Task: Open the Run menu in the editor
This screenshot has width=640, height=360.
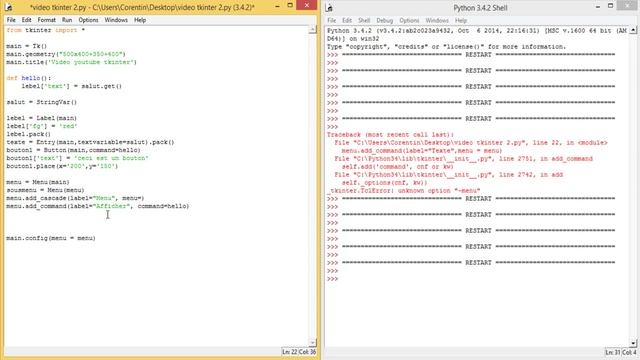Action: 67,20
